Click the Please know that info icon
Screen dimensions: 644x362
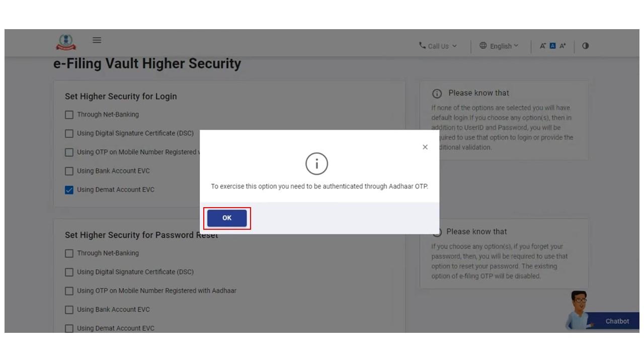pos(438,93)
